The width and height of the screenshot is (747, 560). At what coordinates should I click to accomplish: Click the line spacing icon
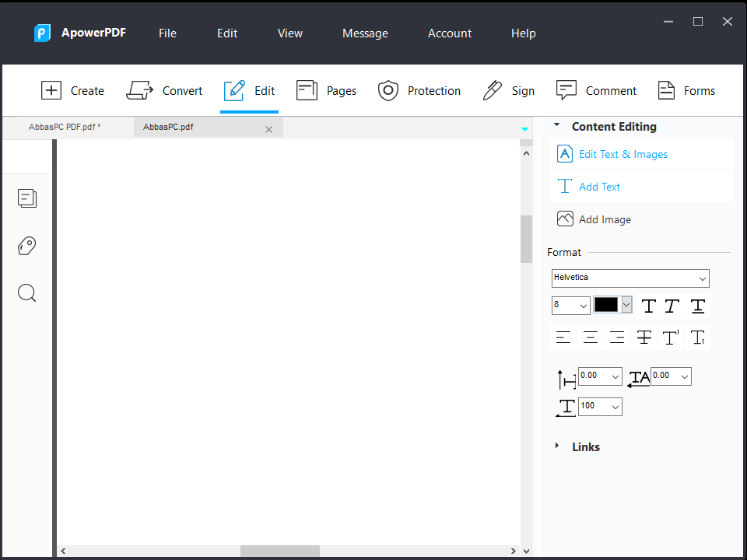point(566,380)
